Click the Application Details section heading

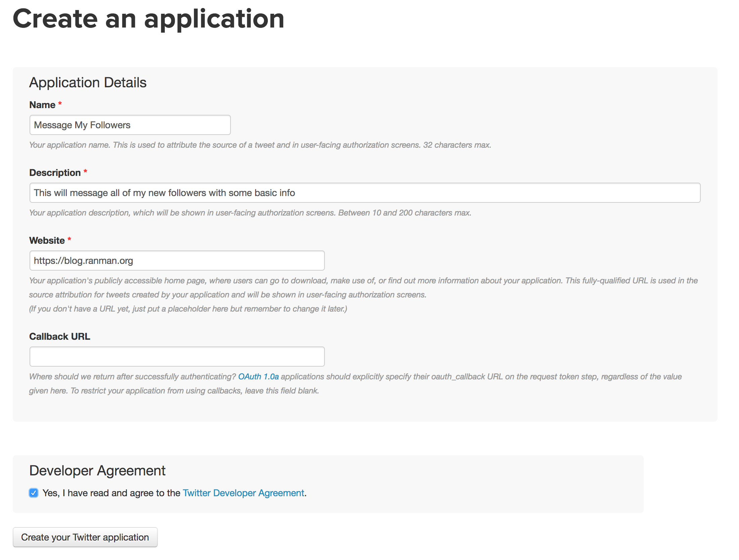click(x=88, y=83)
